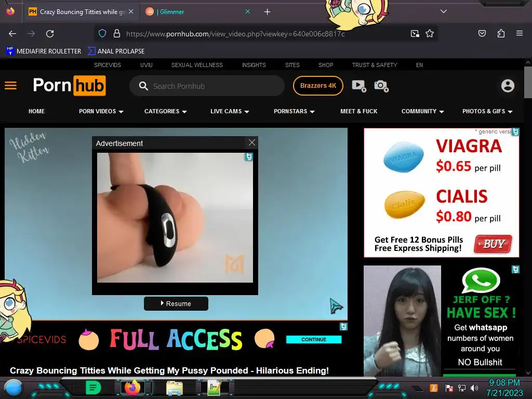Image resolution: width=532 pixels, height=399 pixels.
Task: Click the network tray icon
Action: (461, 388)
